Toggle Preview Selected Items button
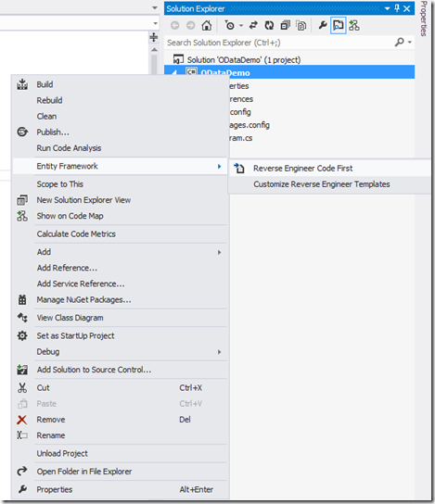Viewport: 435px width, 504px height. [x=339, y=25]
